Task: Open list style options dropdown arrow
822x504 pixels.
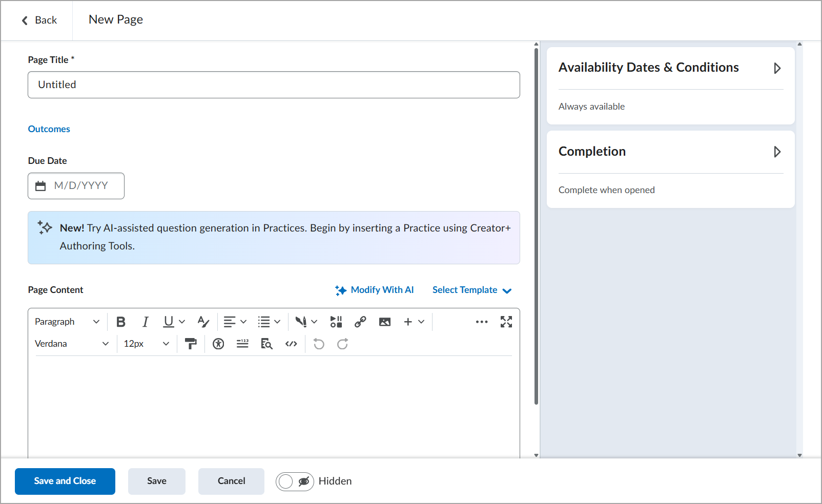Action: pyautogui.click(x=277, y=322)
